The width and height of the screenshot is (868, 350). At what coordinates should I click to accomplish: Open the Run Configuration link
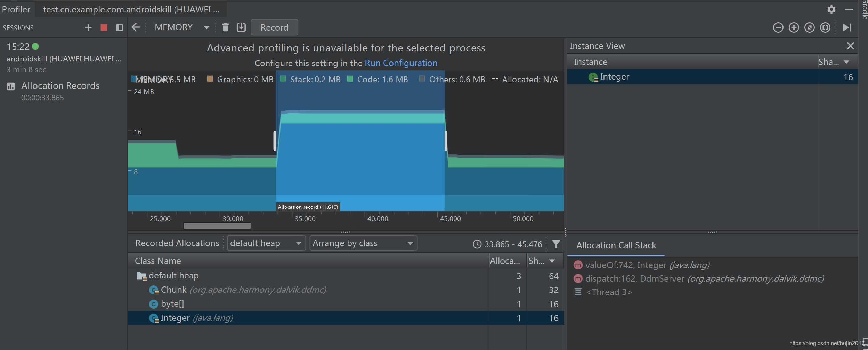click(401, 63)
